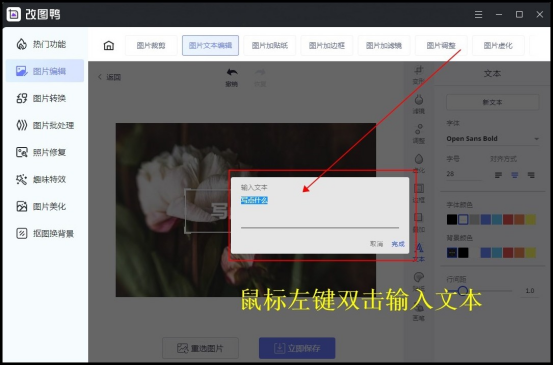Image resolution: width=554 pixels, height=365 pixels.
Task: Open 趣味特效 in the left sidebar
Action: tap(45, 179)
